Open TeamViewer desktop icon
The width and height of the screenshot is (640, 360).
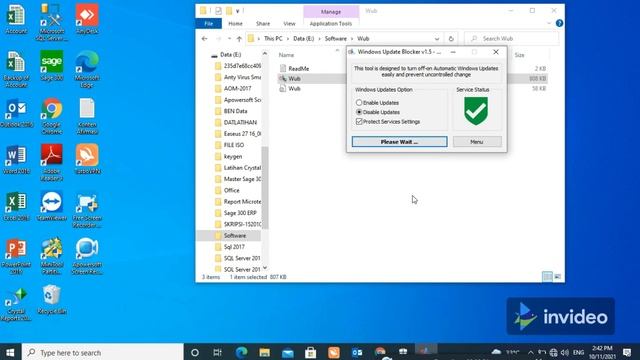pyautogui.click(x=51, y=207)
